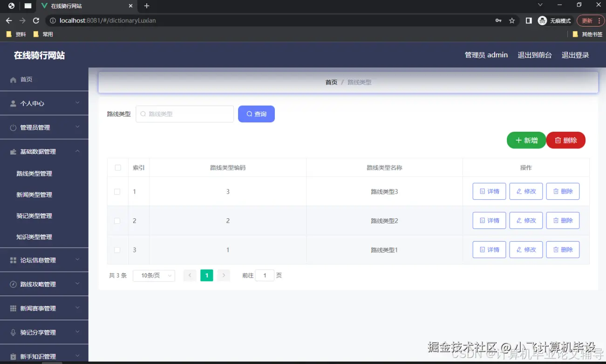The width and height of the screenshot is (606, 364).
Task: Click 退出登录 in the header
Action: (x=575, y=55)
